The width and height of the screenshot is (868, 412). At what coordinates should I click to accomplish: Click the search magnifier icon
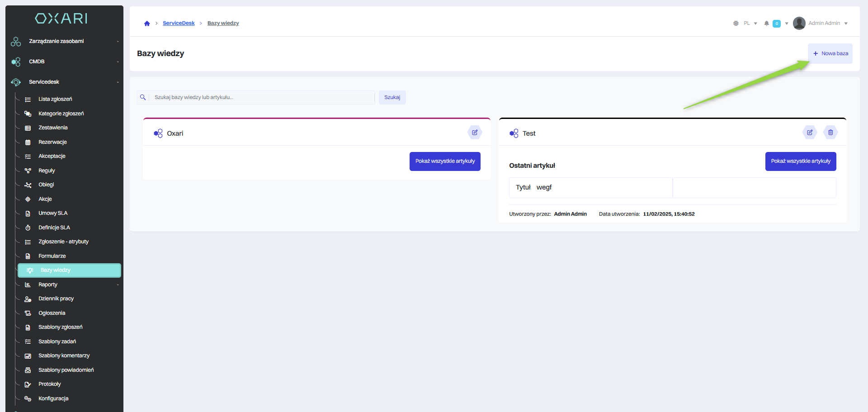click(x=143, y=97)
